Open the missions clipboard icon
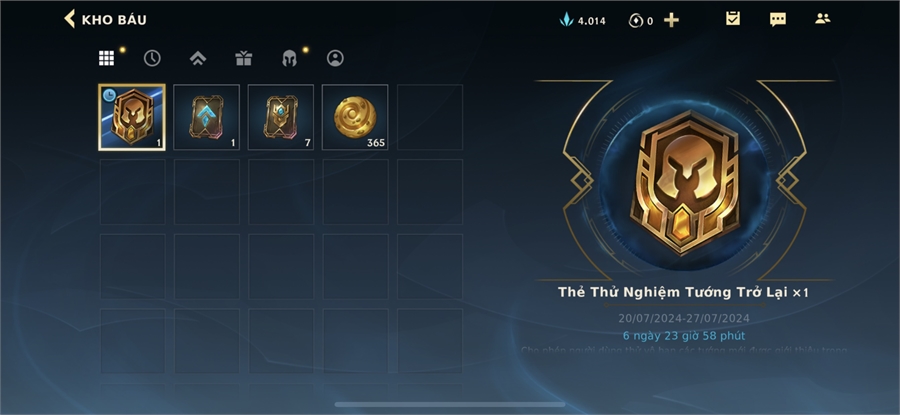Viewport: 900px width, 415px height. pos(733,19)
